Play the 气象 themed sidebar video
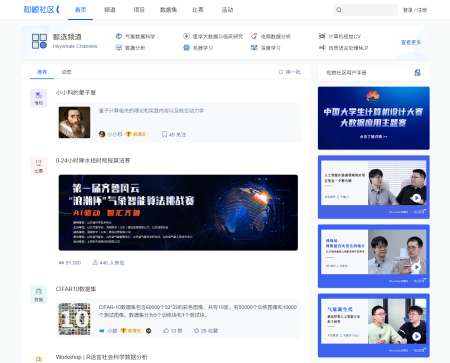 [x=416, y=336]
